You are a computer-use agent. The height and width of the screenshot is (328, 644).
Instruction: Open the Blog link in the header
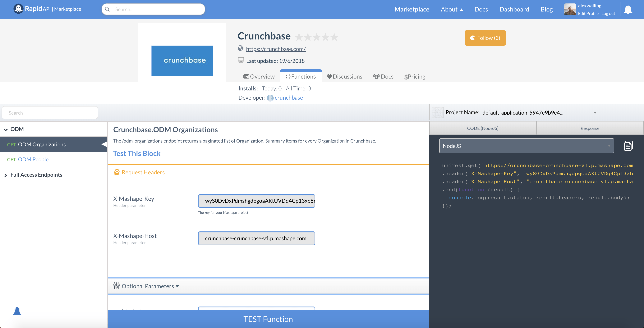click(x=546, y=9)
